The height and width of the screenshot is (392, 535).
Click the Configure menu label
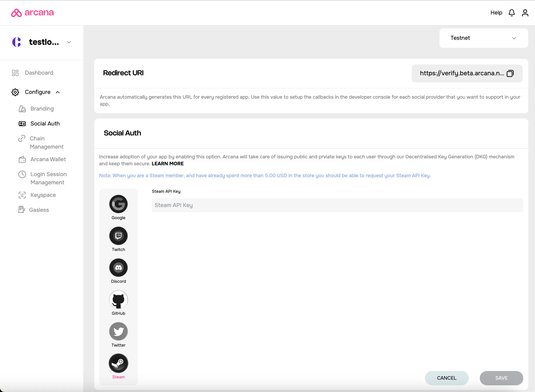[x=37, y=92]
